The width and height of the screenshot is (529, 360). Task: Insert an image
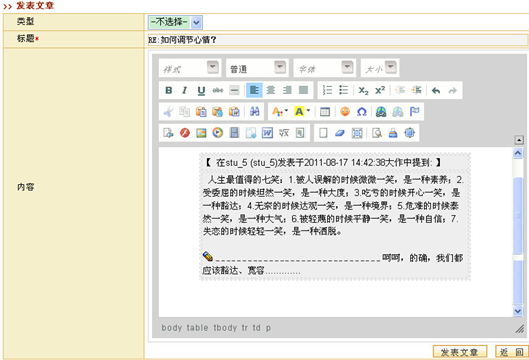click(201, 133)
